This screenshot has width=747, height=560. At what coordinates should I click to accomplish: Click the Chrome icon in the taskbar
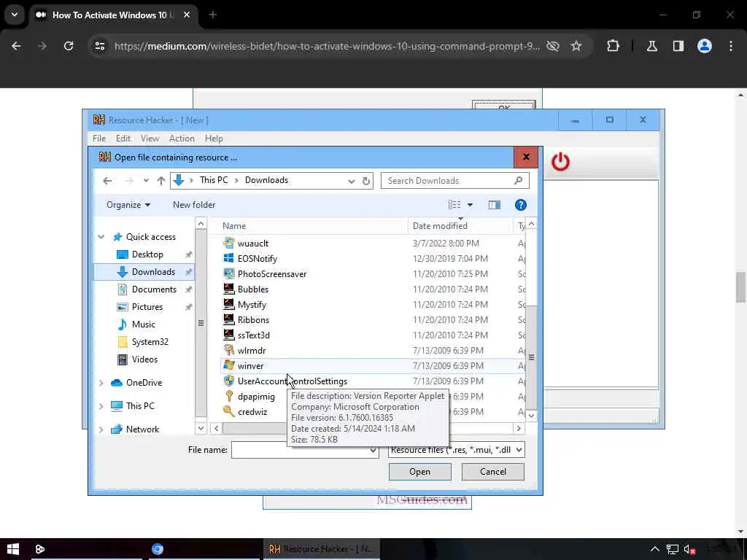158,549
